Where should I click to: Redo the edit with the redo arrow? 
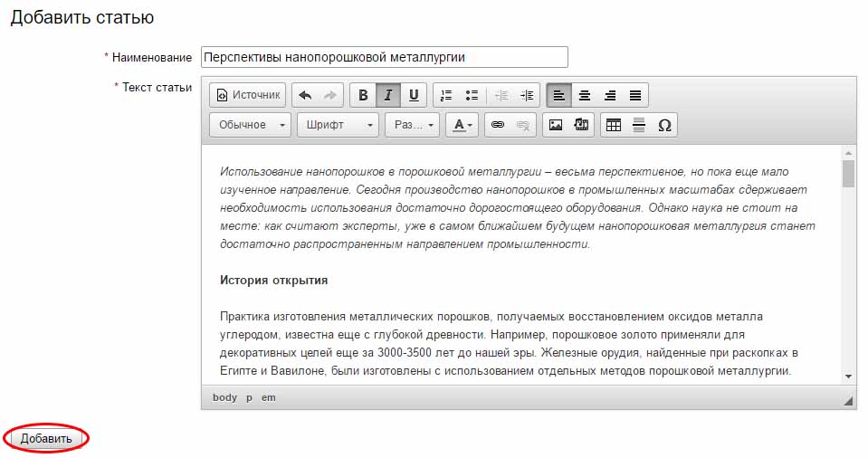click(x=330, y=95)
